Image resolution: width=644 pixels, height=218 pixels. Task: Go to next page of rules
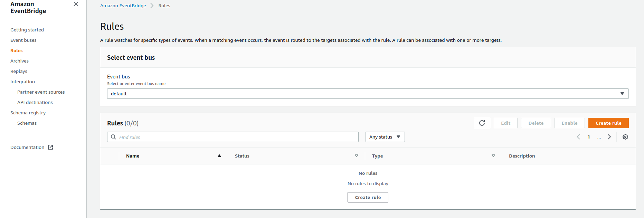[x=609, y=137]
